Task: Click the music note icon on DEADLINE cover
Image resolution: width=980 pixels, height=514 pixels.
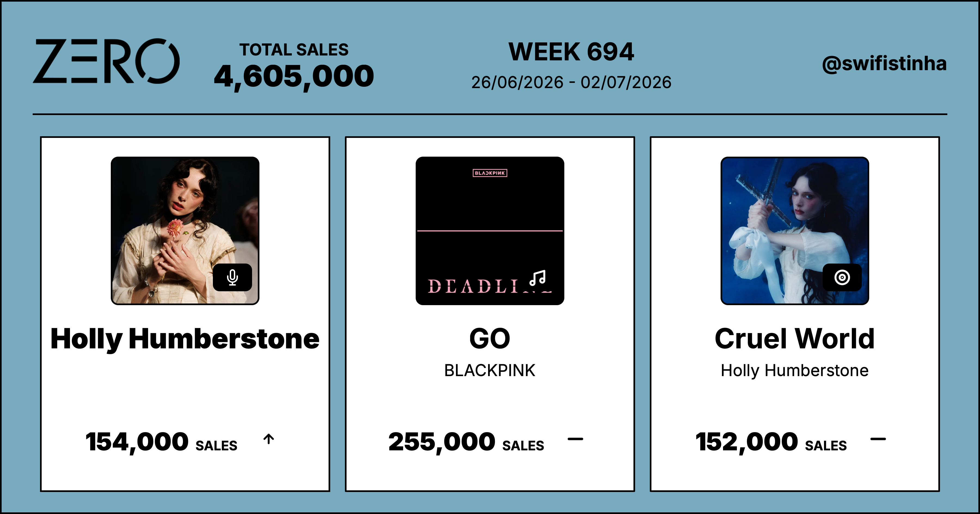Action: point(538,278)
